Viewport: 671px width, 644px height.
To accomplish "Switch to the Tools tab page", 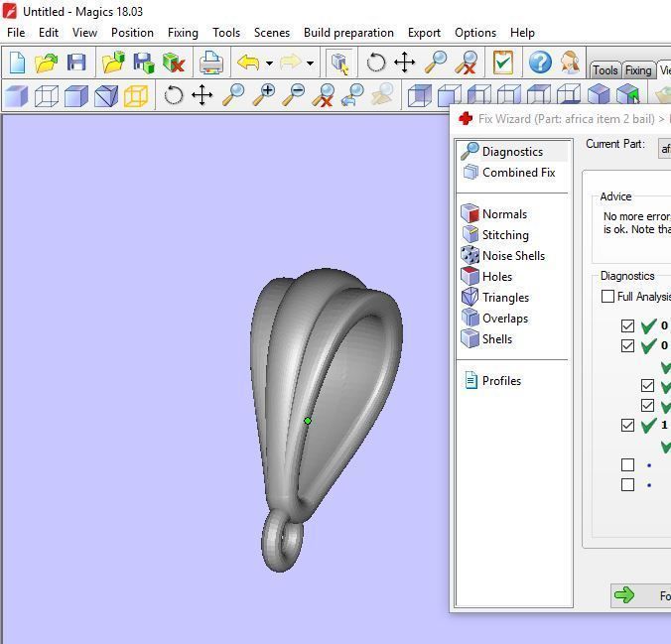I will tap(605, 70).
